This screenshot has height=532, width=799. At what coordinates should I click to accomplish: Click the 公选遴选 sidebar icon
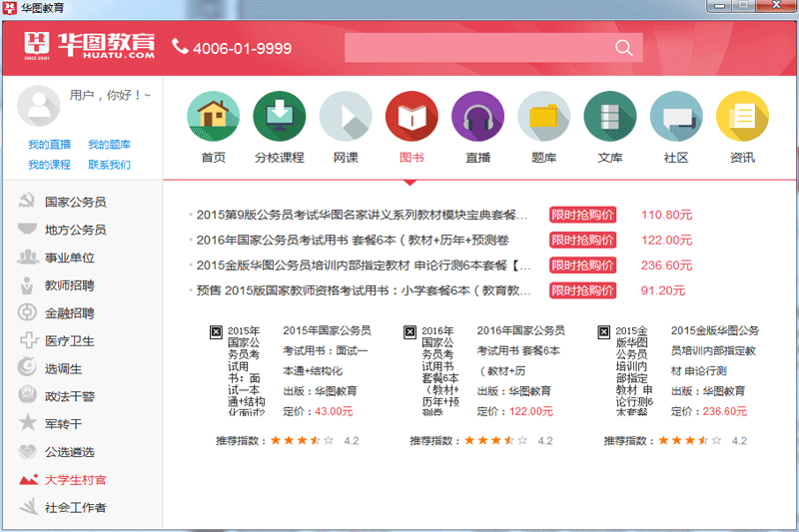pos(28,450)
